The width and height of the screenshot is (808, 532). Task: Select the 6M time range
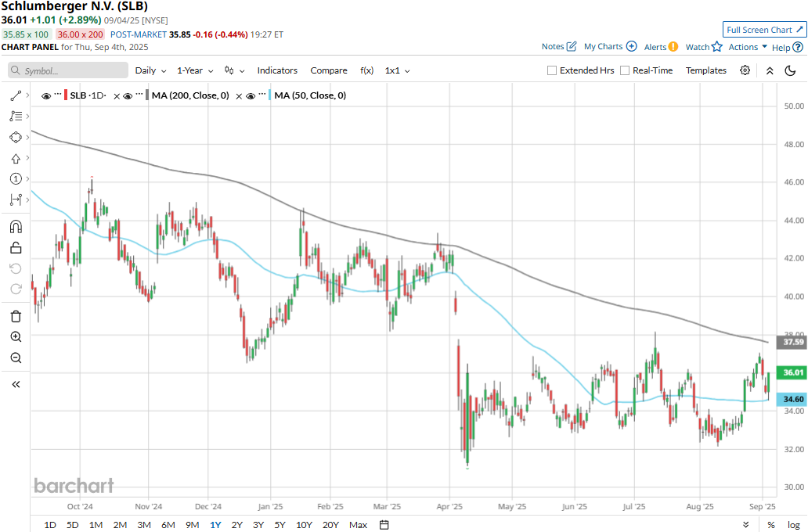pyautogui.click(x=168, y=525)
